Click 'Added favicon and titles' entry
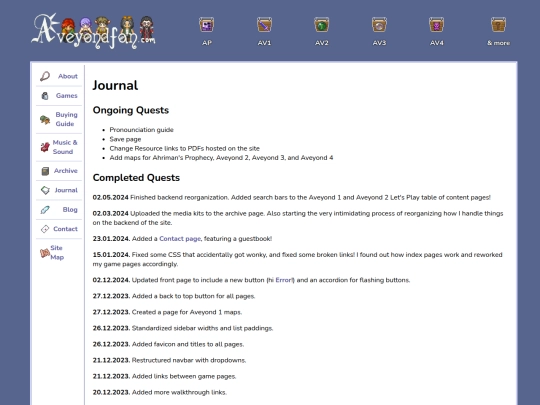The width and height of the screenshot is (540, 405). coord(168,344)
